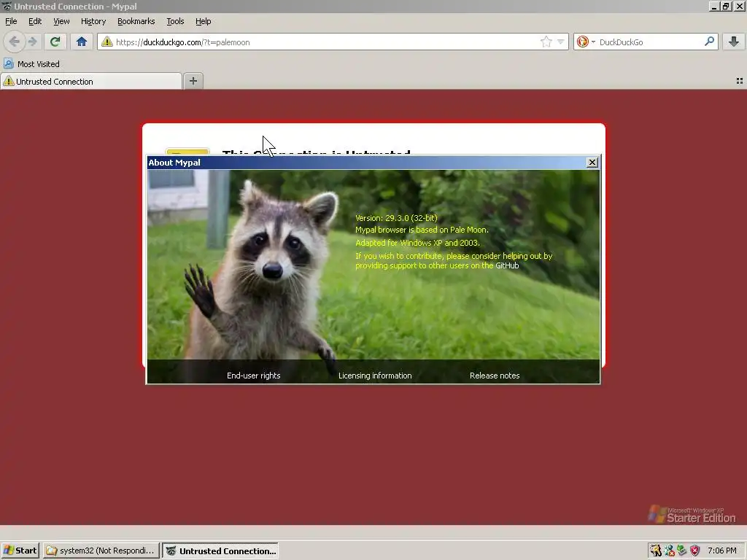
Task: Open the address bar history dropdown arrow
Action: click(x=561, y=42)
